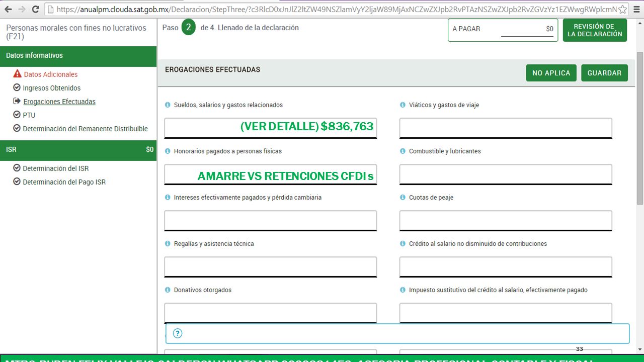Click the browser address bar URL
Image resolution: width=644 pixels, height=362 pixels.
pyautogui.click(x=336, y=10)
